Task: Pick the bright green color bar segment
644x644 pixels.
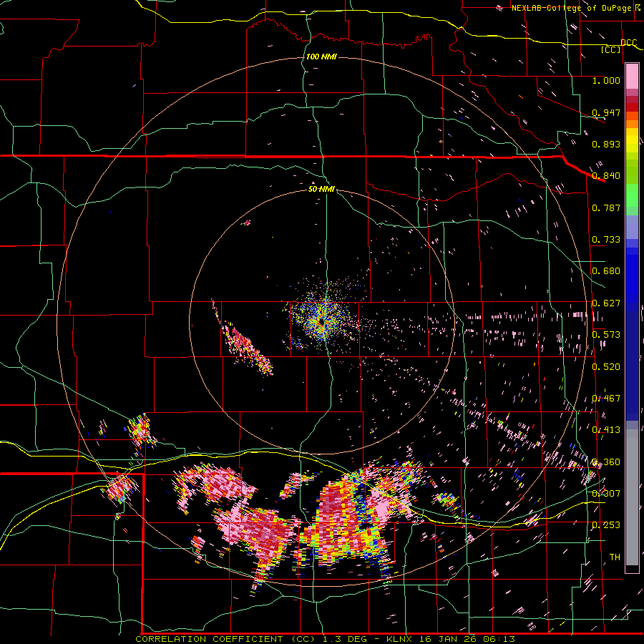Action: point(632,195)
